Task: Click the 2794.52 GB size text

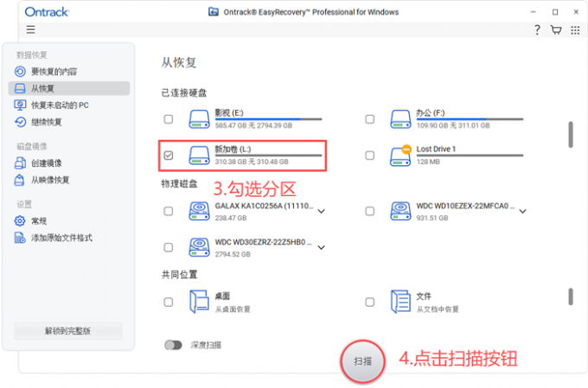Action: pyautogui.click(x=233, y=254)
